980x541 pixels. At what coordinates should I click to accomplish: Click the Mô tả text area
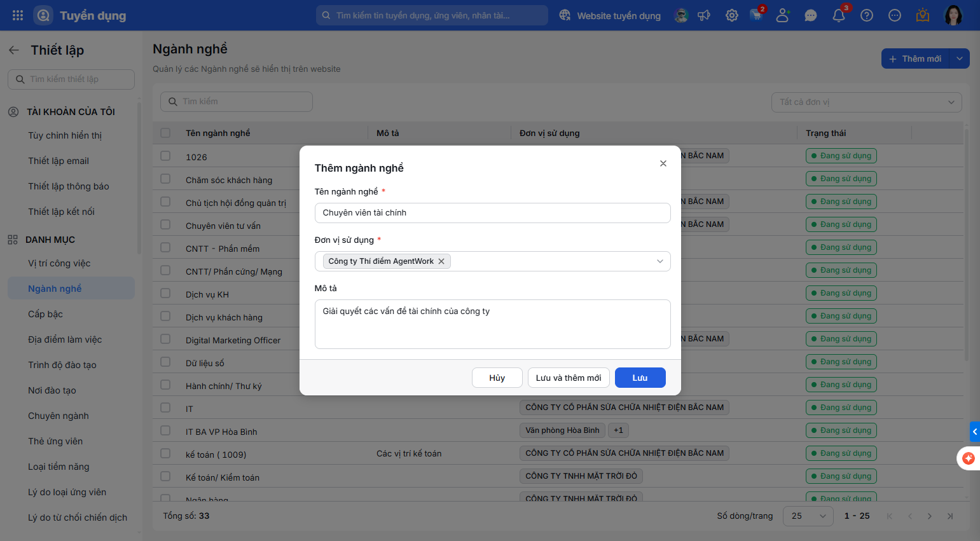tap(492, 324)
